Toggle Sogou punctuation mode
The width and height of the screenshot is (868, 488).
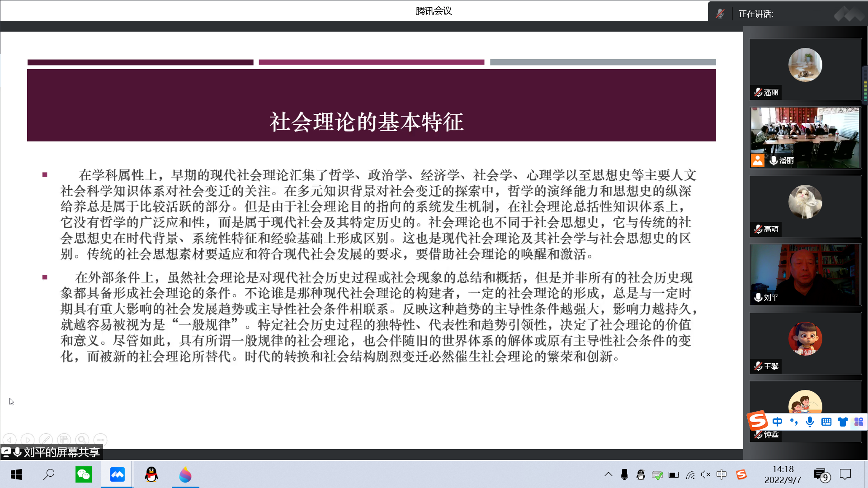pos(793,422)
